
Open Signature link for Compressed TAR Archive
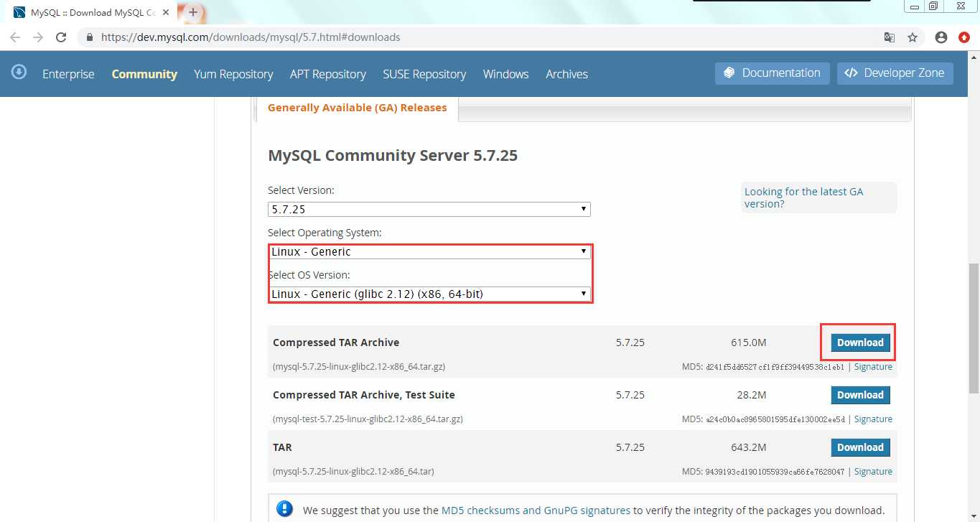(873, 367)
